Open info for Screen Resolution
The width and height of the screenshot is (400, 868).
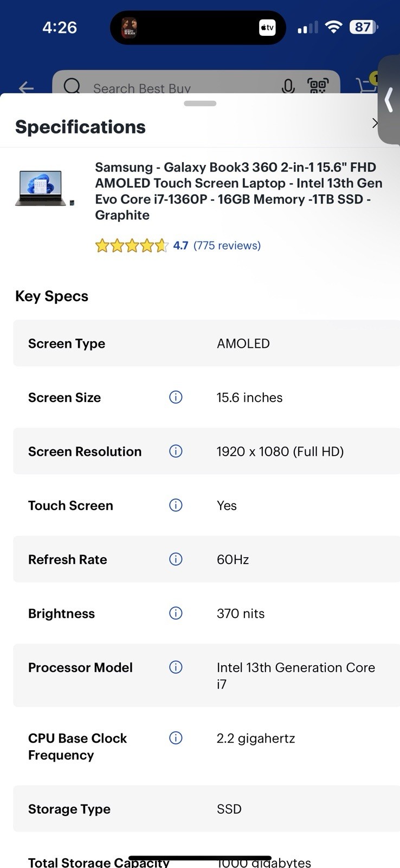(176, 451)
